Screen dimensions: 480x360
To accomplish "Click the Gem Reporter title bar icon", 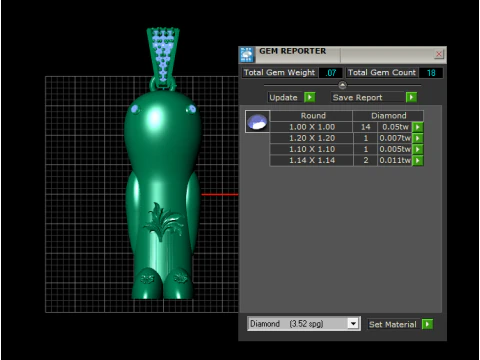I will 247,55.
